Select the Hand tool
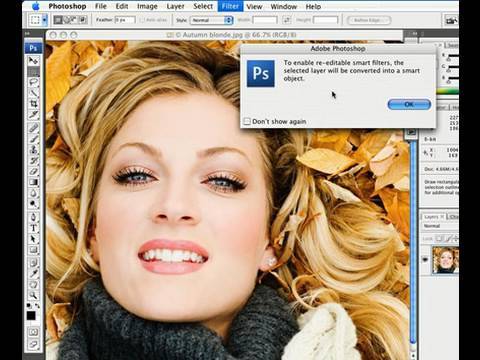Screen dimensions: 480x360 click(33, 284)
